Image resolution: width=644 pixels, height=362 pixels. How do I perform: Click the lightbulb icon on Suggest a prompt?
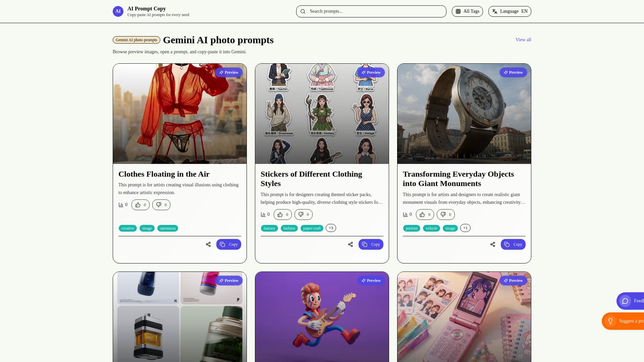click(611, 321)
